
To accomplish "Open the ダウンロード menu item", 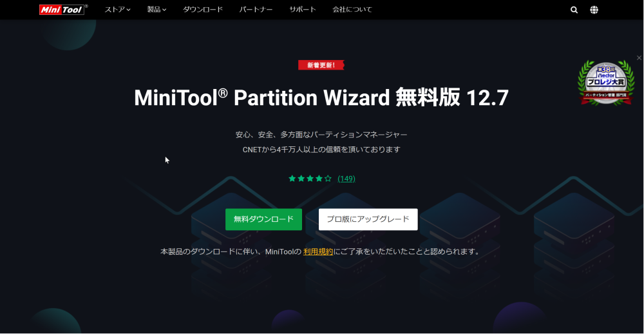I will (203, 10).
